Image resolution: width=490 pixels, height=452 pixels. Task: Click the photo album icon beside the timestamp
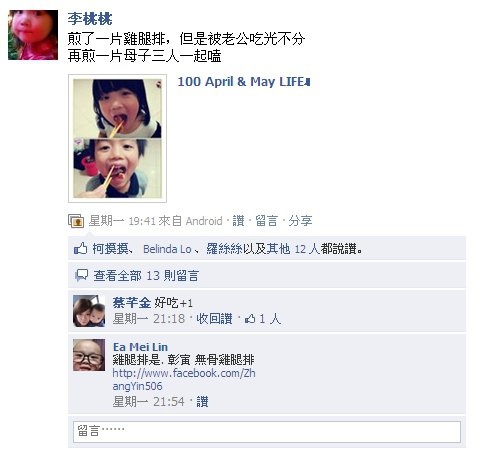pyautogui.click(x=76, y=221)
